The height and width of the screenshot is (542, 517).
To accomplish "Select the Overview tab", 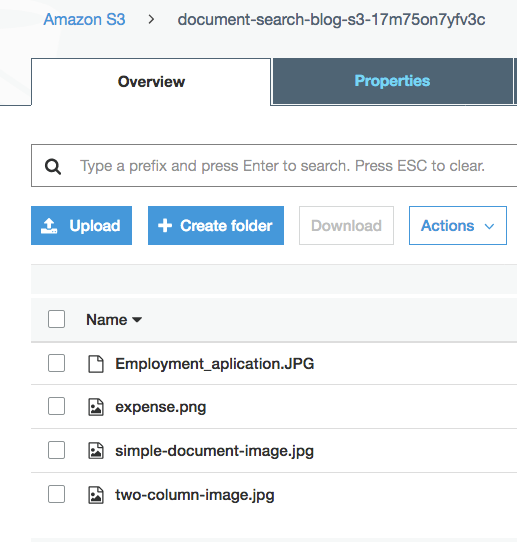I will tap(151, 82).
